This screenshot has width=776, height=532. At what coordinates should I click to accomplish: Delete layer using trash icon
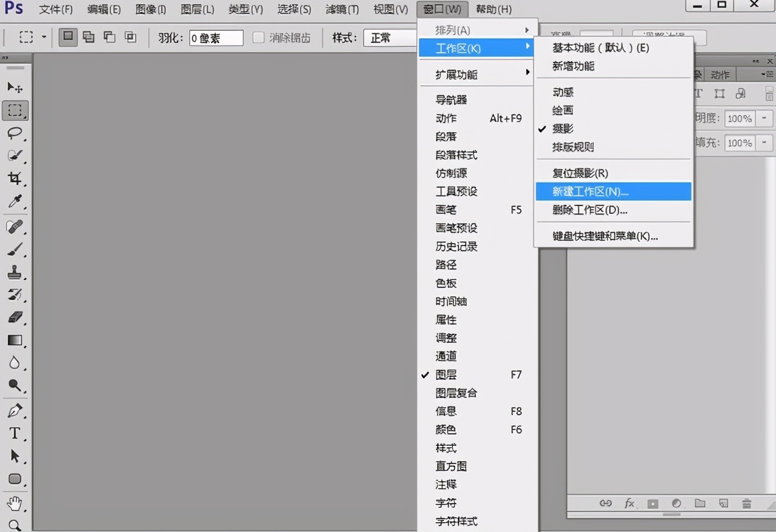[x=746, y=503]
